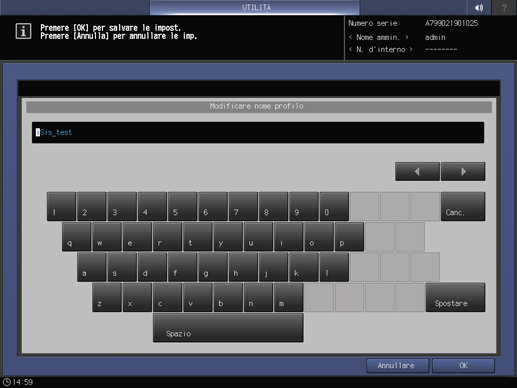Click the clock icon in the status bar
The height and width of the screenshot is (388, 517).
point(7,382)
